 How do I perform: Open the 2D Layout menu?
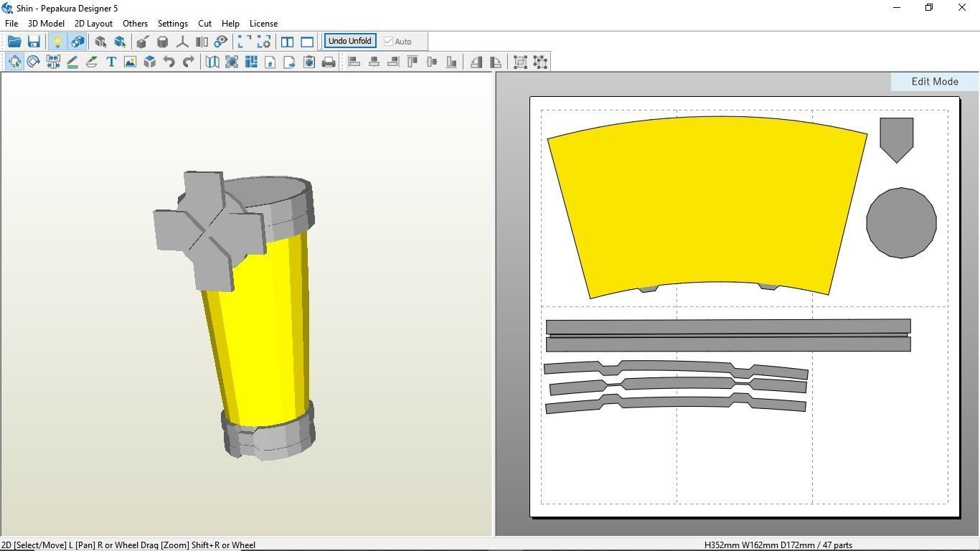93,24
